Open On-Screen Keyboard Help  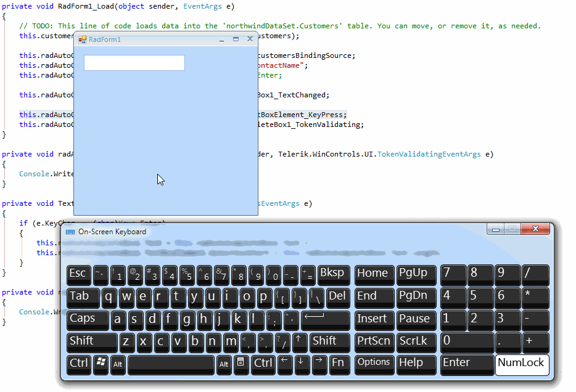coord(416,365)
